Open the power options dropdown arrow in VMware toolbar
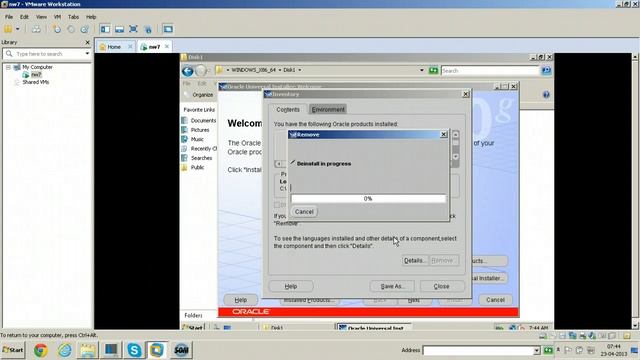This screenshot has height=360, width=640. (18, 29)
